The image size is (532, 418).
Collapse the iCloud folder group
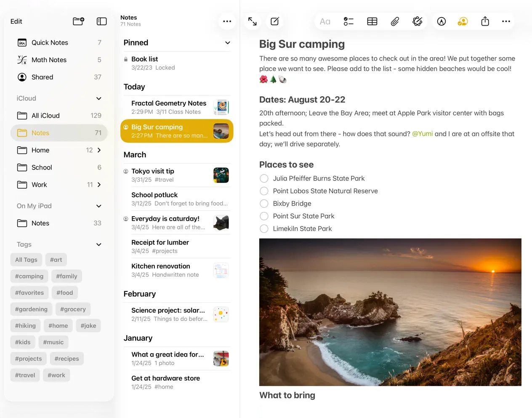coord(98,98)
